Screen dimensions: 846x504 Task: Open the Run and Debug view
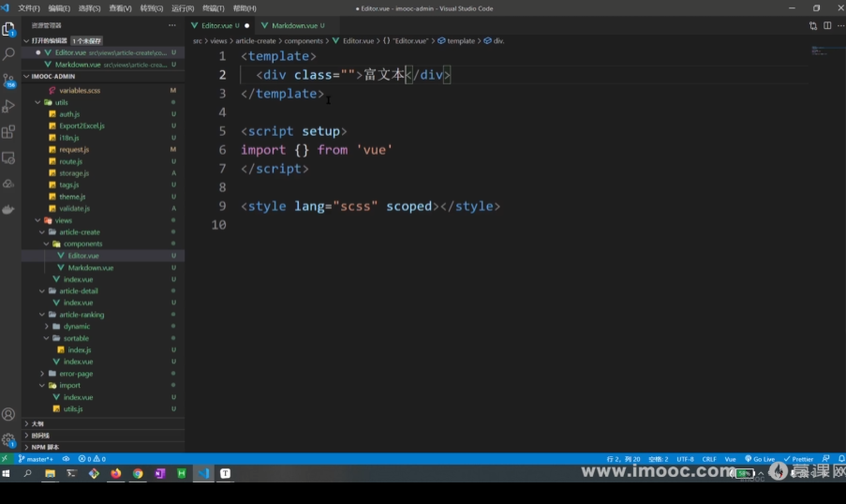[x=8, y=106]
